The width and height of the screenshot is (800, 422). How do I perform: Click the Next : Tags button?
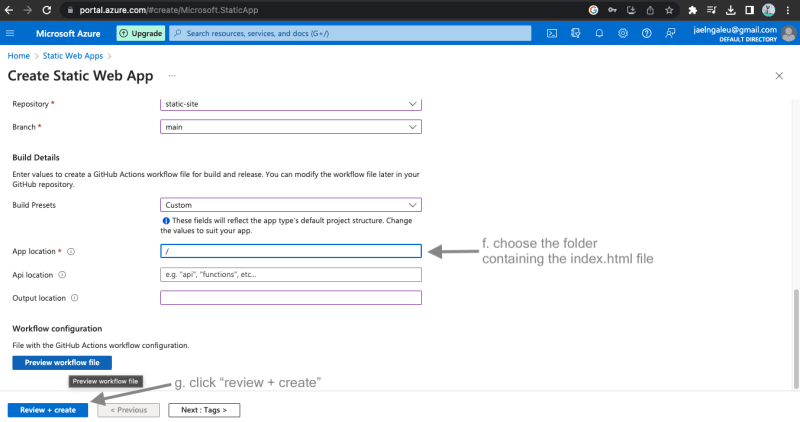204,410
